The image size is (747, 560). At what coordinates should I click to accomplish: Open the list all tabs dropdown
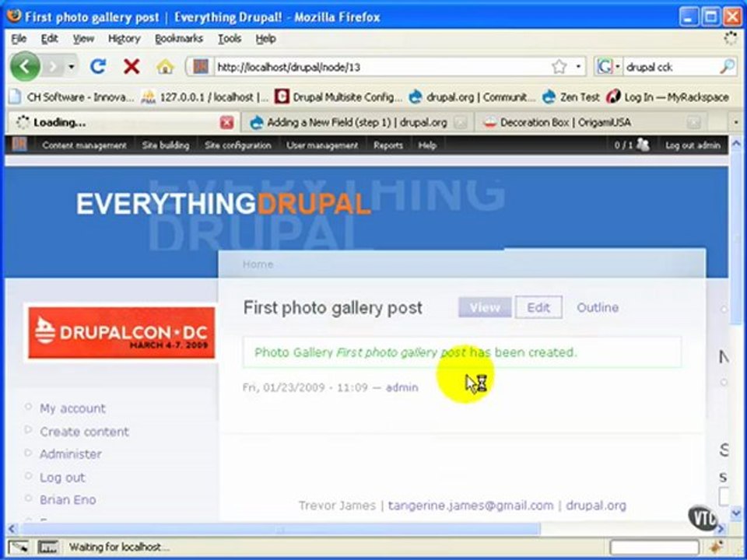pyautogui.click(x=735, y=123)
